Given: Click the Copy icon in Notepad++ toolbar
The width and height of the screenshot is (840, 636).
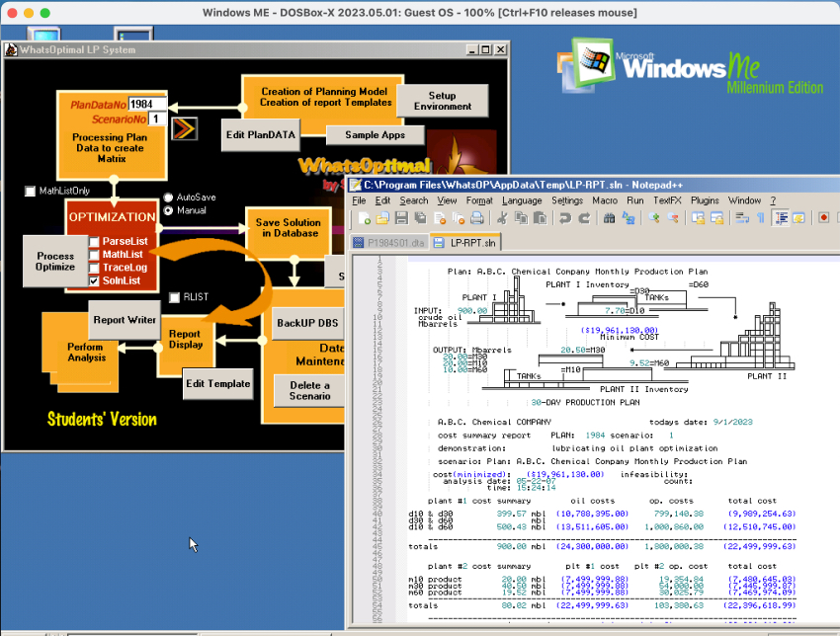Looking at the screenshot, I should [x=521, y=218].
